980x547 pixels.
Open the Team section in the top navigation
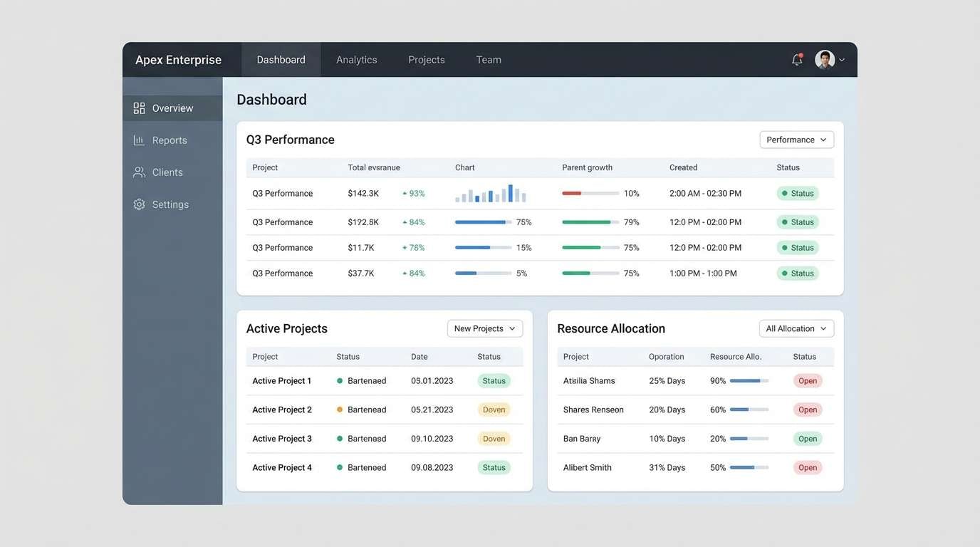pos(488,58)
